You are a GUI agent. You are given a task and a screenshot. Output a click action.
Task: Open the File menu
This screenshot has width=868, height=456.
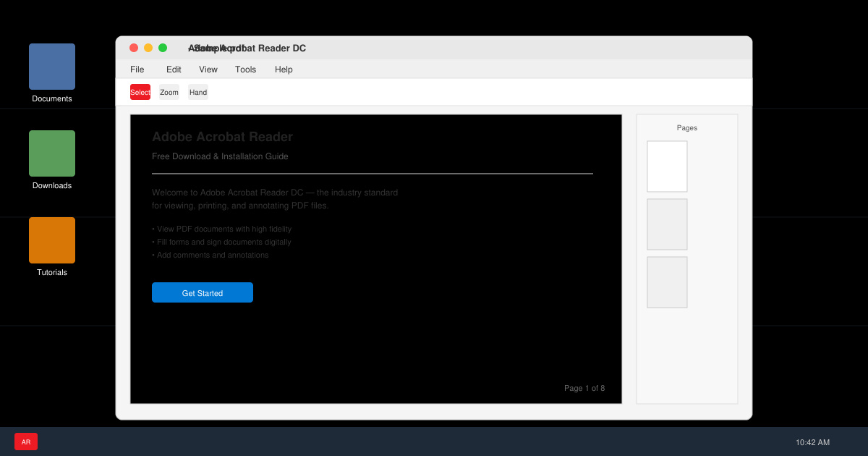coord(137,69)
